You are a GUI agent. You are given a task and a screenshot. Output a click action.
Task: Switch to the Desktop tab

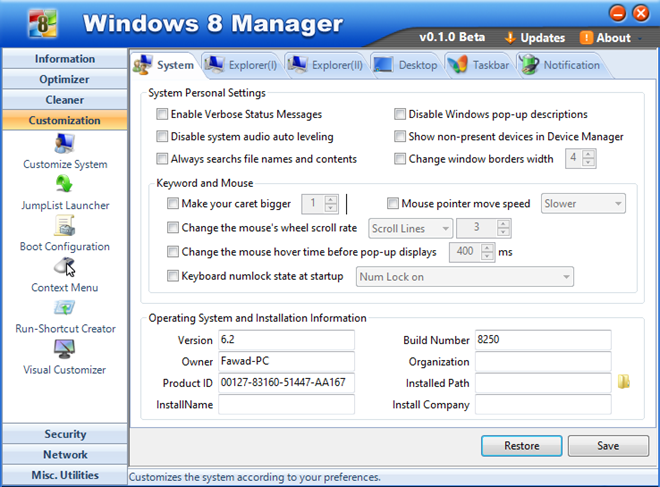[406, 65]
